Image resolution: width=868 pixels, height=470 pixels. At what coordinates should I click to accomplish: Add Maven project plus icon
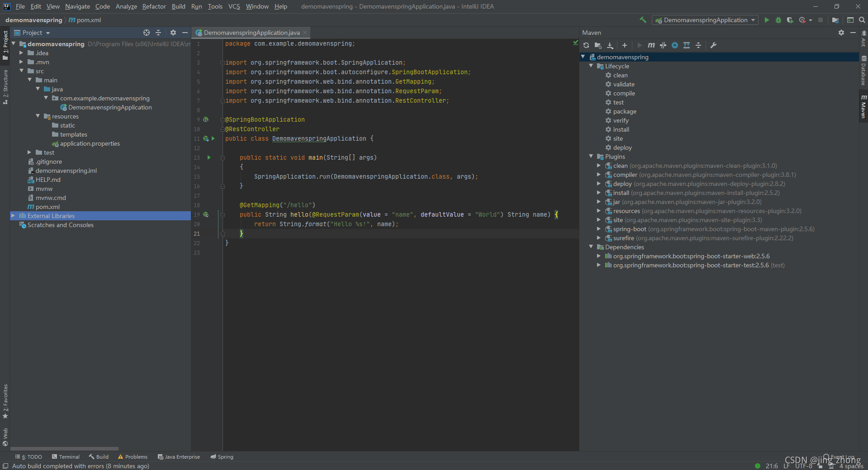[625, 45]
